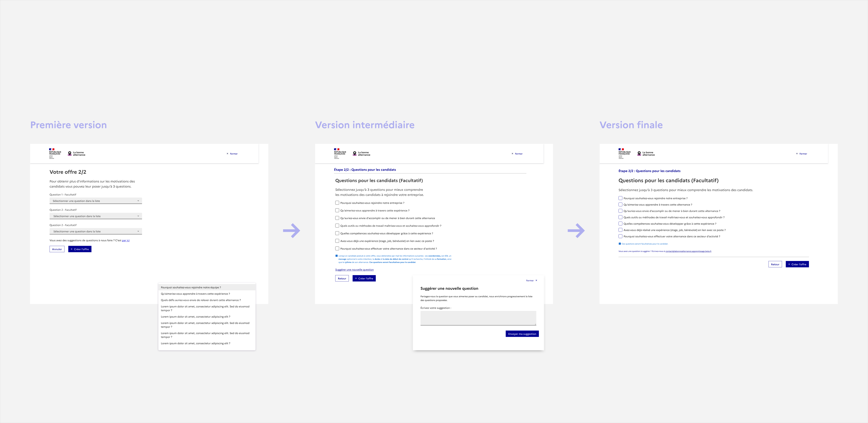Open the Question 1 - Facultatif dropdown
The width and height of the screenshot is (868, 423).
tap(96, 201)
